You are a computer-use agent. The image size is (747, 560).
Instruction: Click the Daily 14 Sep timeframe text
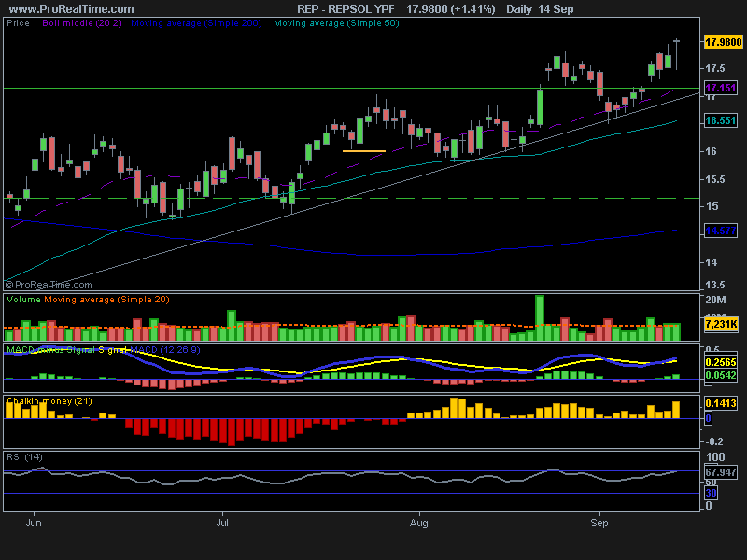click(540, 9)
